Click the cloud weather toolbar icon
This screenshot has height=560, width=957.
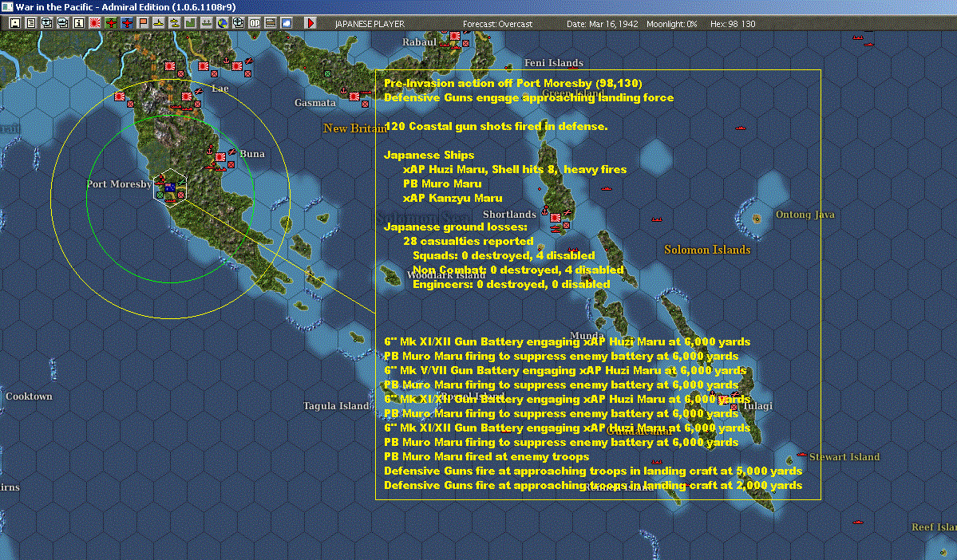(x=287, y=23)
